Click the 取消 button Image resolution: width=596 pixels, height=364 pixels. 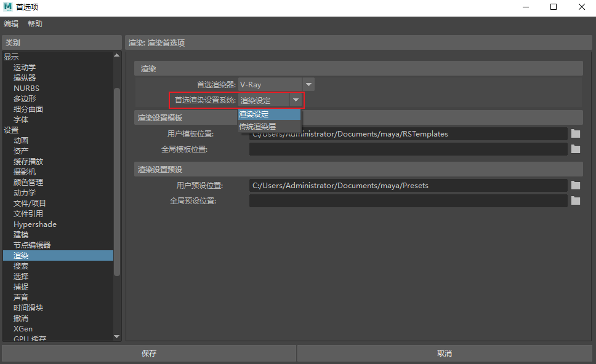445,353
